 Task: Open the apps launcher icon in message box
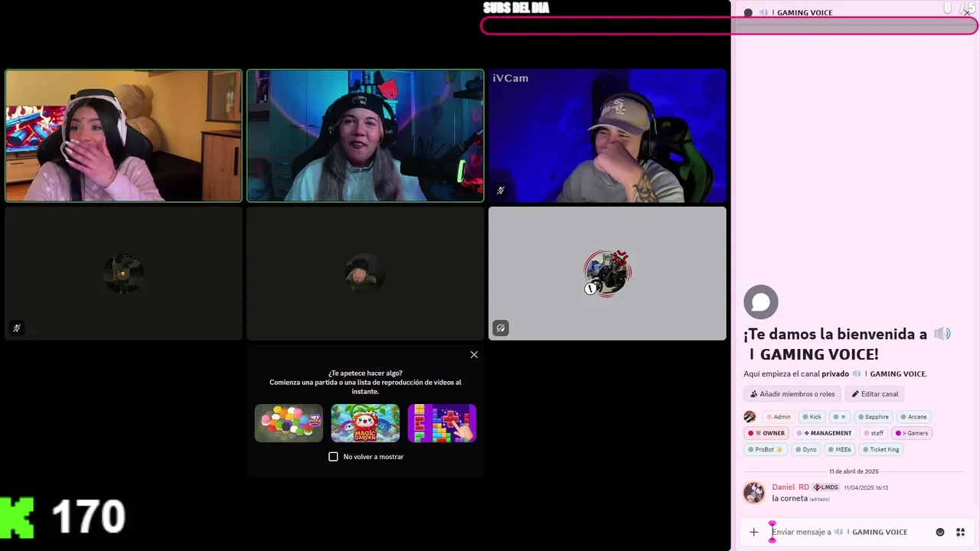coord(960,532)
